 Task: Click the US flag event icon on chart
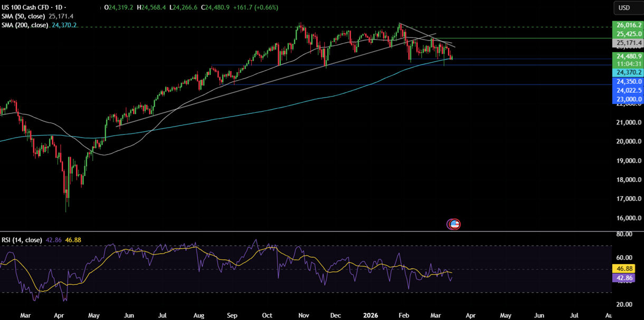coord(453,224)
